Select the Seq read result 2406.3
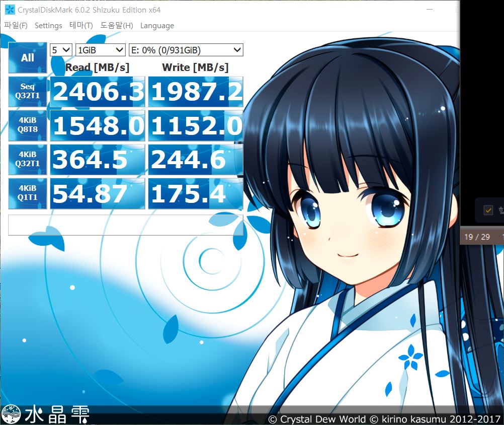This screenshot has height=425, width=504. pyautogui.click(x=98, y=91)
